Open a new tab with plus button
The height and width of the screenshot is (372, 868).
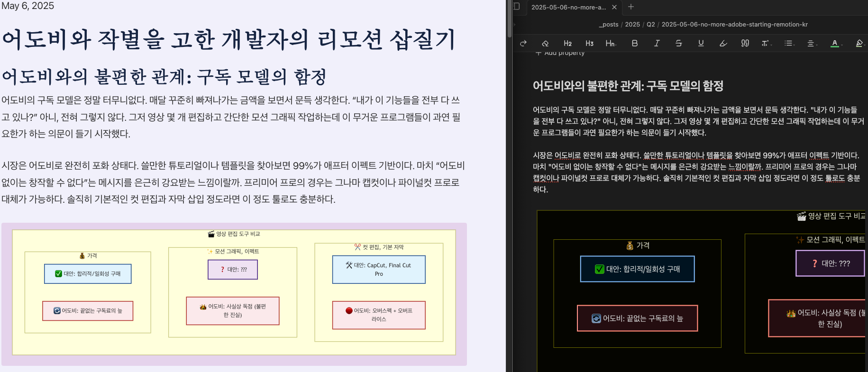pyautogui.click(x=630, y=7)
